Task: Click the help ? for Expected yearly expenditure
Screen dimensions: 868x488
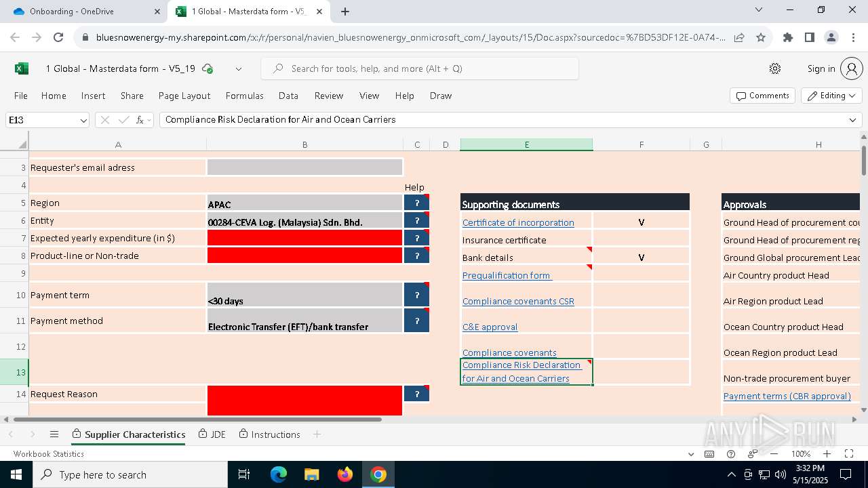Action: tap(416, 238)
